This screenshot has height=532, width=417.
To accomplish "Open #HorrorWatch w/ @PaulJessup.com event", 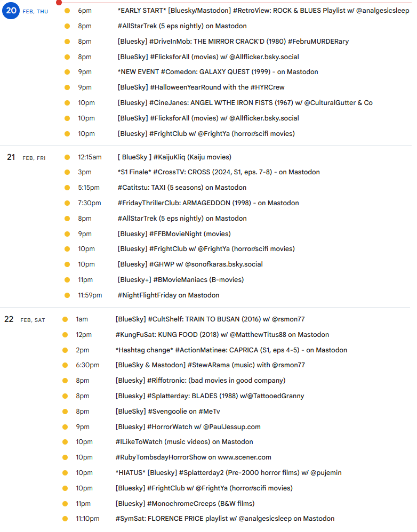I will [x=188, y=427].
